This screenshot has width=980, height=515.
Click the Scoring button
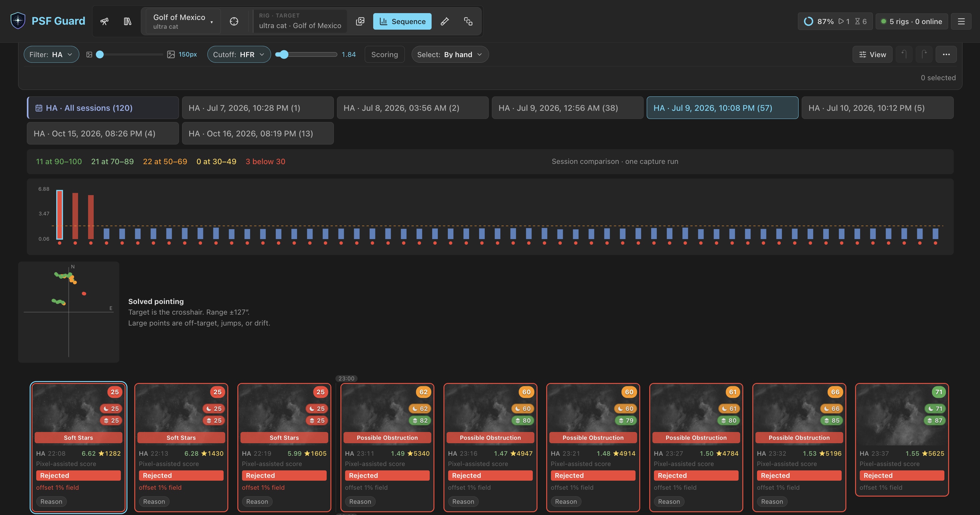[x=385, y=54]
